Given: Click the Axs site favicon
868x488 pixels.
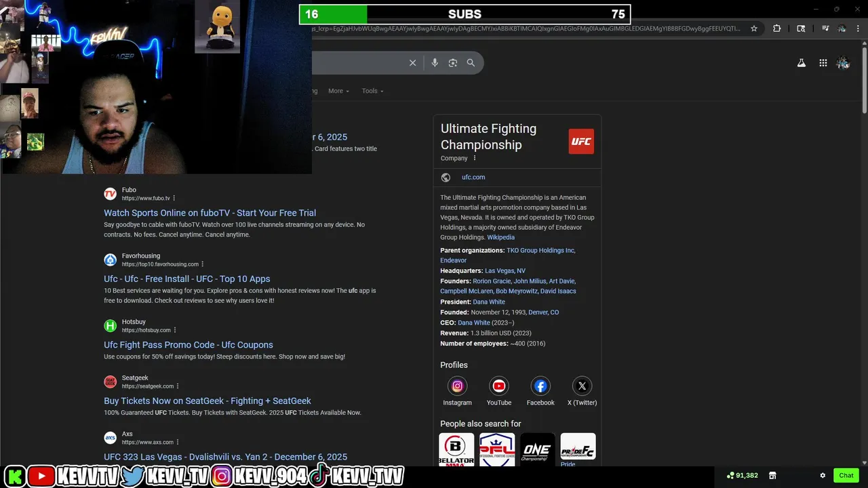Looking at the screenshot, I should (x=110, y=438).
